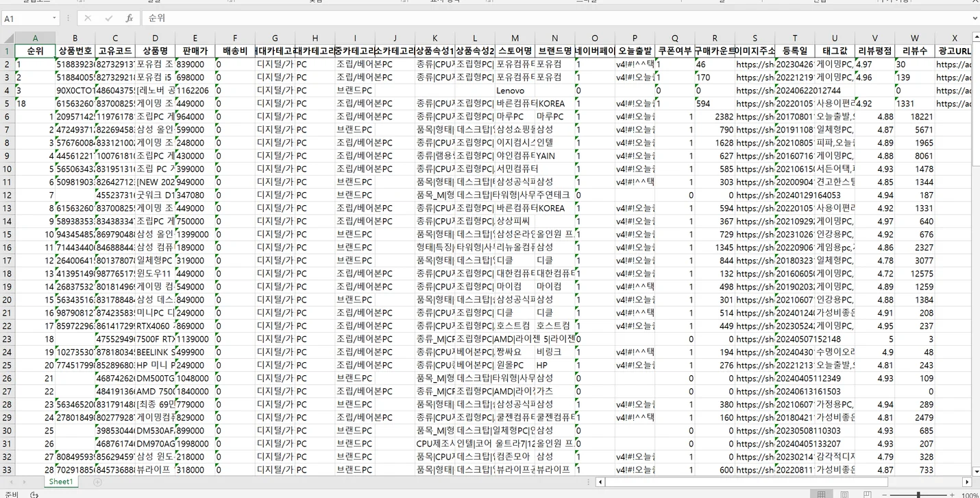The image size is (980, 498).
Task: Click the 짱싸요 store cell
Action: coord(515,352)
